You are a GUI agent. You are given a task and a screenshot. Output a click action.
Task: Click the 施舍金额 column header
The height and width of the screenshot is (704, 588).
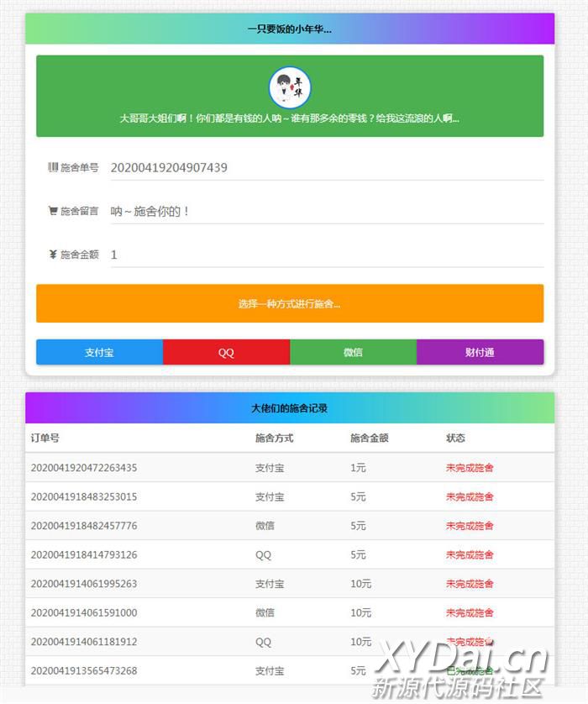(x=370, y=438)
